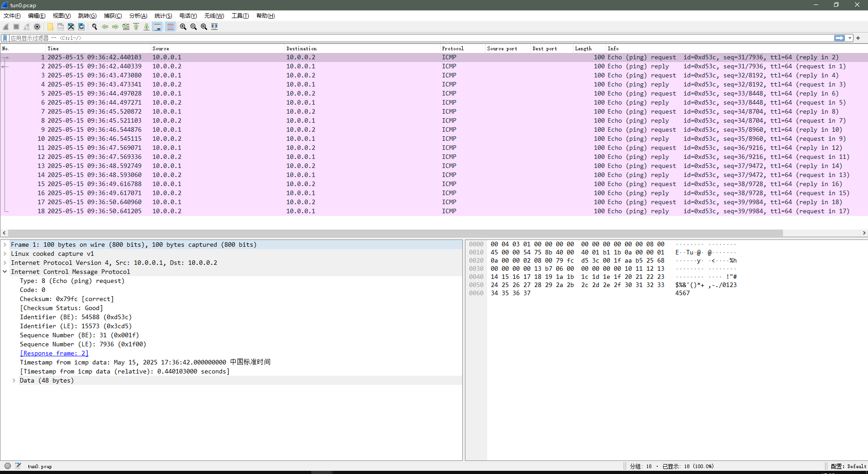Toggle auto-scroll during live capture
This screenshot has height=474, width=868.
click(157, 27)
